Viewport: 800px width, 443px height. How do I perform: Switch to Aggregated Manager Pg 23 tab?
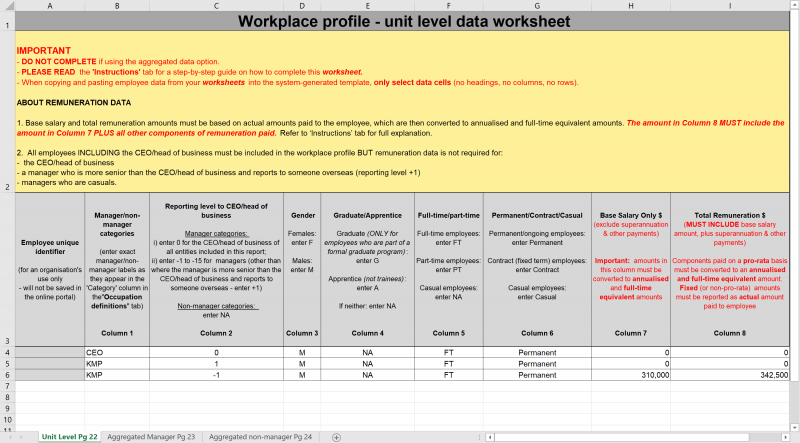(151, 437)
